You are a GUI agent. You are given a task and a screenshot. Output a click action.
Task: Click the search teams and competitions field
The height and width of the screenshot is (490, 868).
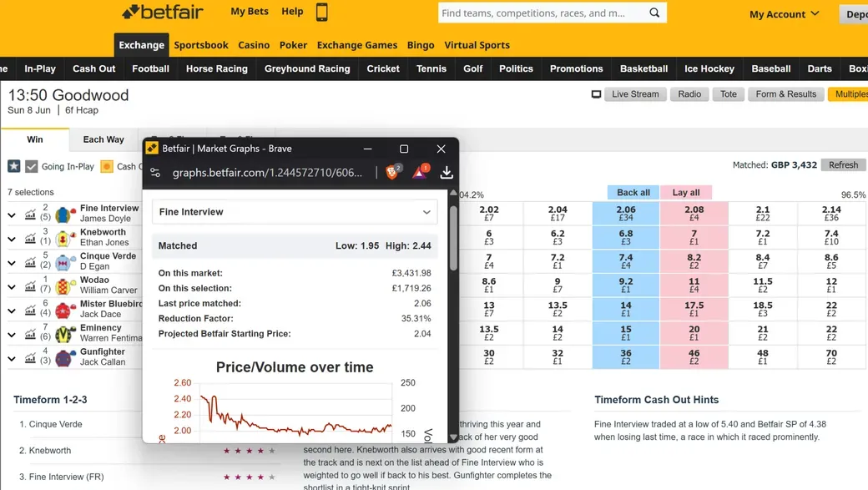coord(542,13)
